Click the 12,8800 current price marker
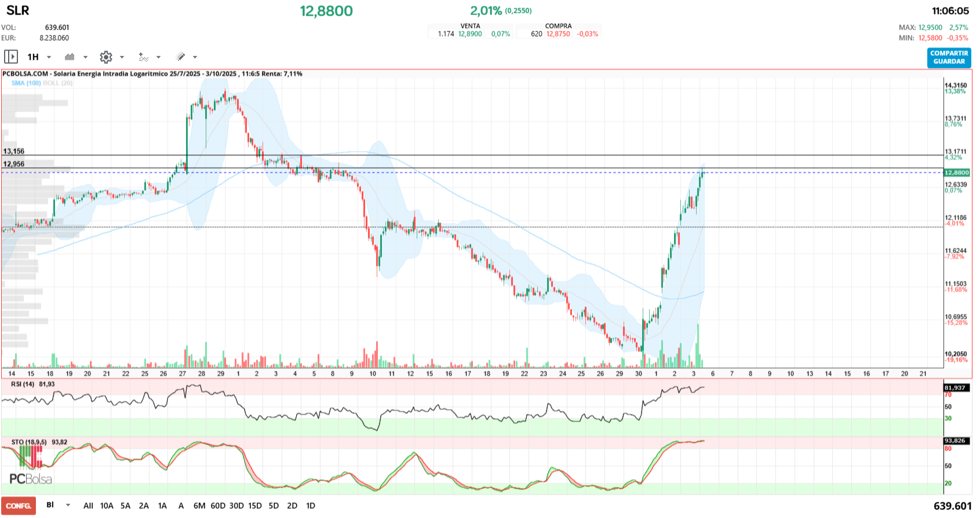 click(x=956, y=172)
